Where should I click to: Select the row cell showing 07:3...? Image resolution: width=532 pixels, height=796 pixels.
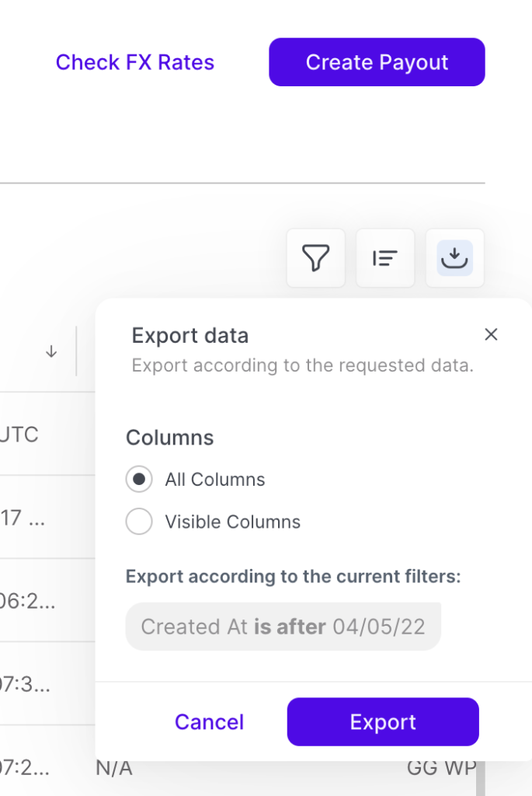[x=25, y=686]
